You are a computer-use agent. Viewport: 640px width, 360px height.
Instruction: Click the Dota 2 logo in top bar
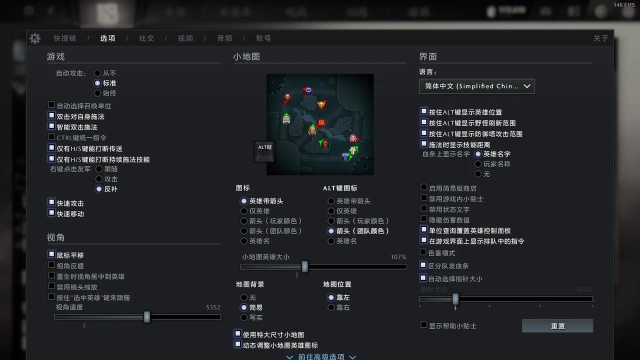click(x=107, y=13)
